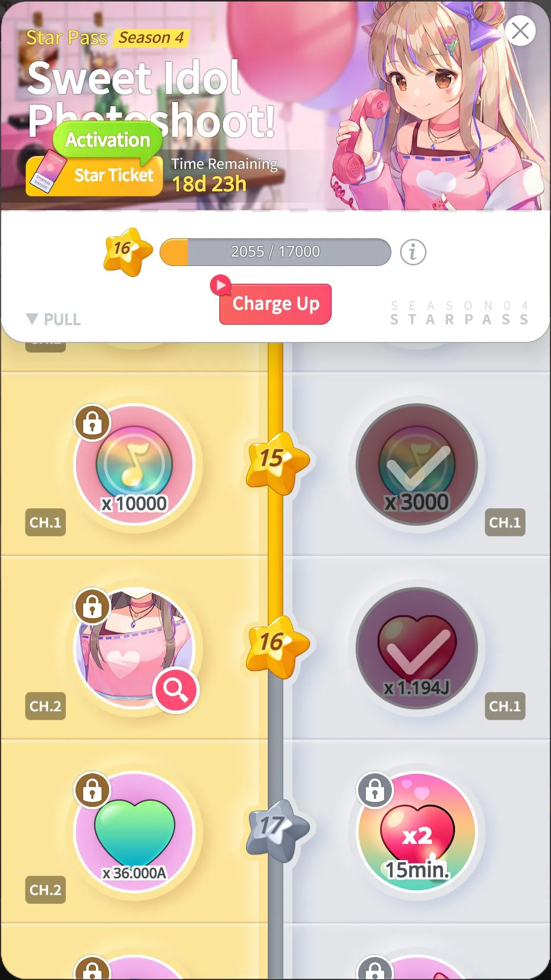Viewport: 551px width, 980px height.
Task: Tap the Season 4 label tag
Action: [151, 38]
